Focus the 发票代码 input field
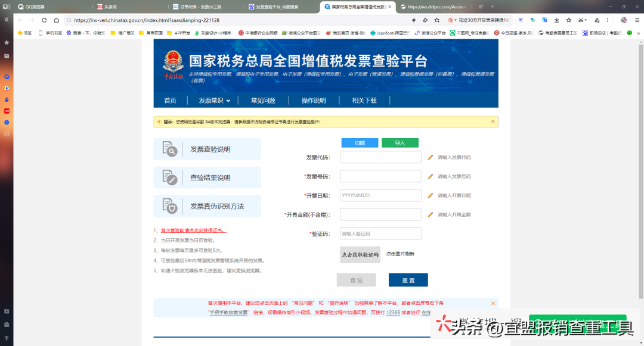 coord(380,157)
